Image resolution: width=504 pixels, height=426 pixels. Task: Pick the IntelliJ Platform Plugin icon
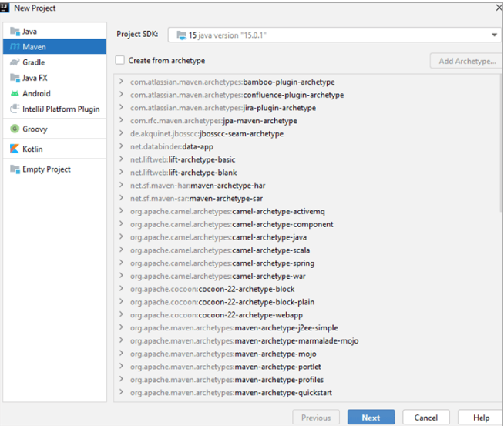[15, 109]
